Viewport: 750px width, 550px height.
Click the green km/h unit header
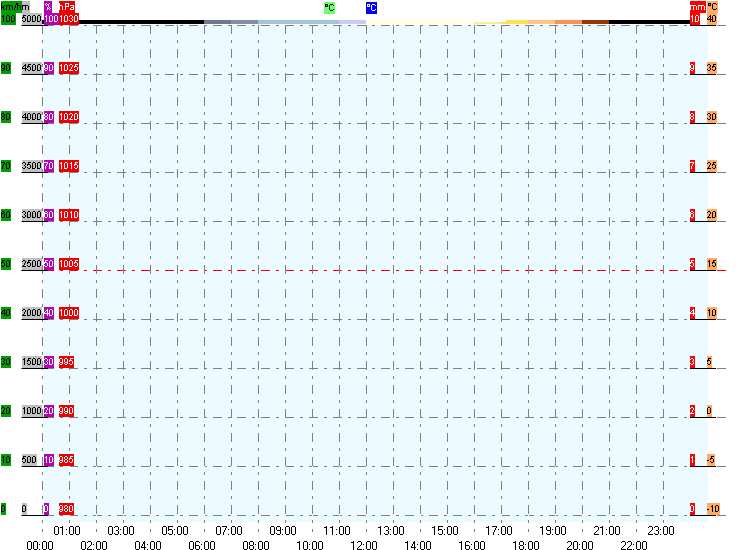(x=15, y=7)
